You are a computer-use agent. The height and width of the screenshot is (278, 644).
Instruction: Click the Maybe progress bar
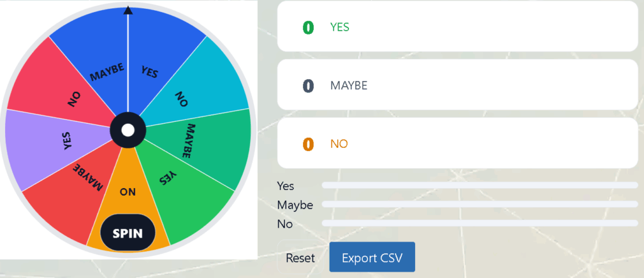(480, 205)
